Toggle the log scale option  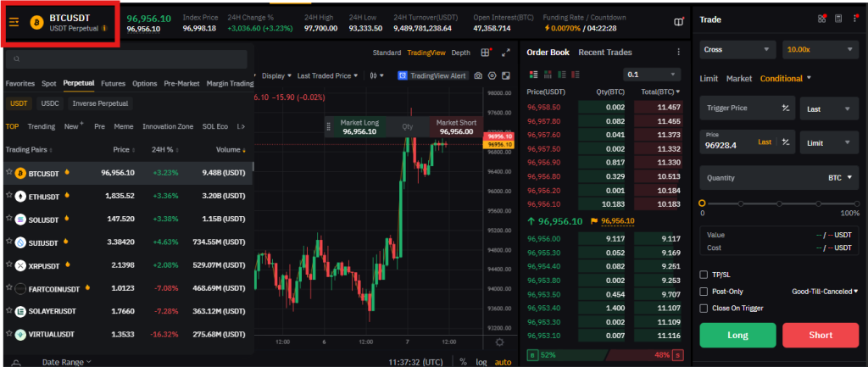(481, 363)
